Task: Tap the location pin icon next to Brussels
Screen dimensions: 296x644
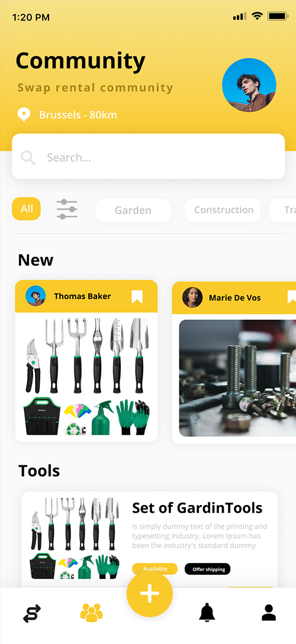Action: pyautogui.click(x=24, y=115)
